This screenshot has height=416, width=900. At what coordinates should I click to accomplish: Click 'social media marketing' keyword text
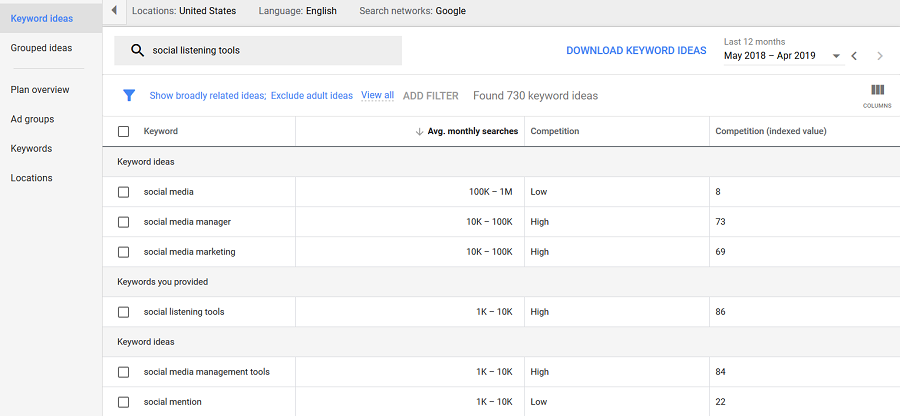[x=189, y=252]
